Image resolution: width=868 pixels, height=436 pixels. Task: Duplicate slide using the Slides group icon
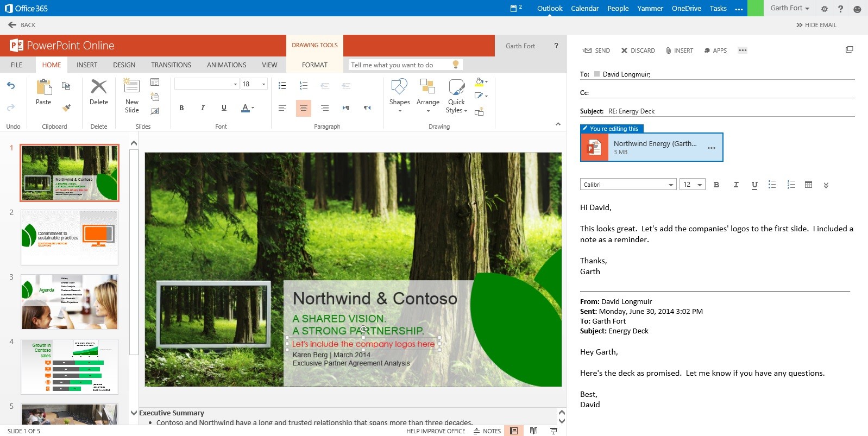[155, 97]
